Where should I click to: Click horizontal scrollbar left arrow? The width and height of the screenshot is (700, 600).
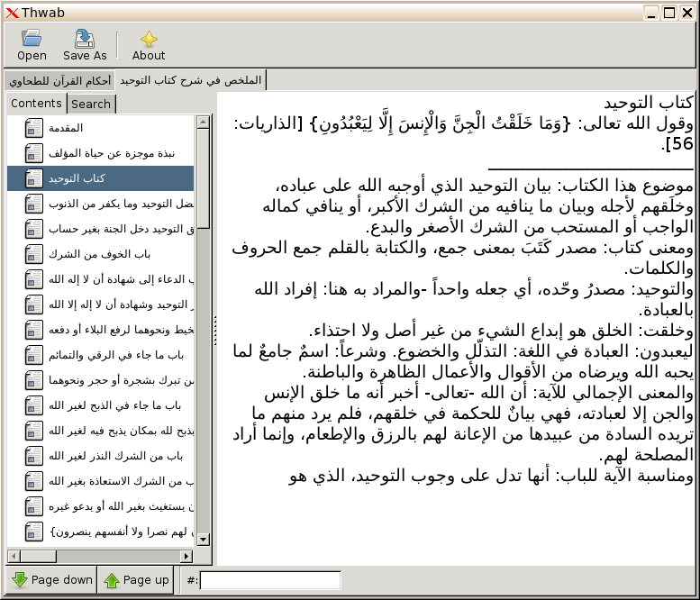tap(14, 555)
